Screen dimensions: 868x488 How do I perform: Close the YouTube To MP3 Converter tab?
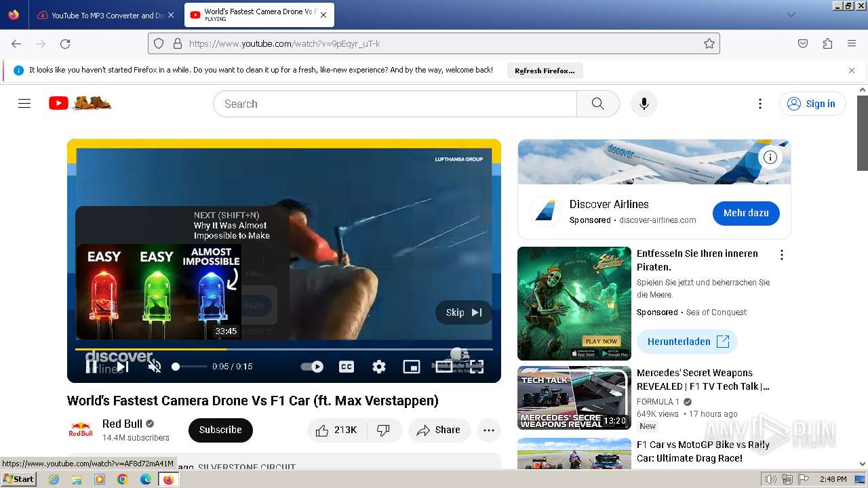[170, 15]
